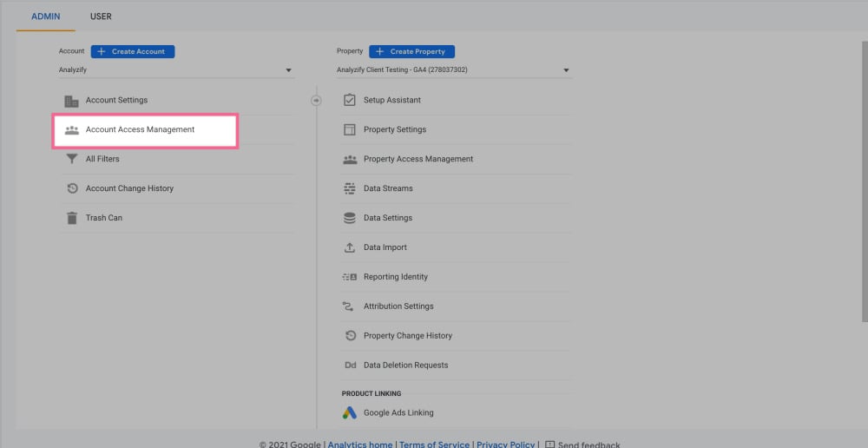Select the ADMIN tab
Viewport: 868px width, 448px height.
tap(45, 16)
